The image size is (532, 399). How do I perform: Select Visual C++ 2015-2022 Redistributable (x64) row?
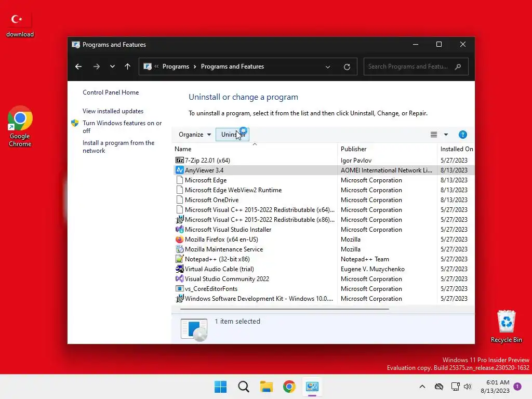coord(324,210)
